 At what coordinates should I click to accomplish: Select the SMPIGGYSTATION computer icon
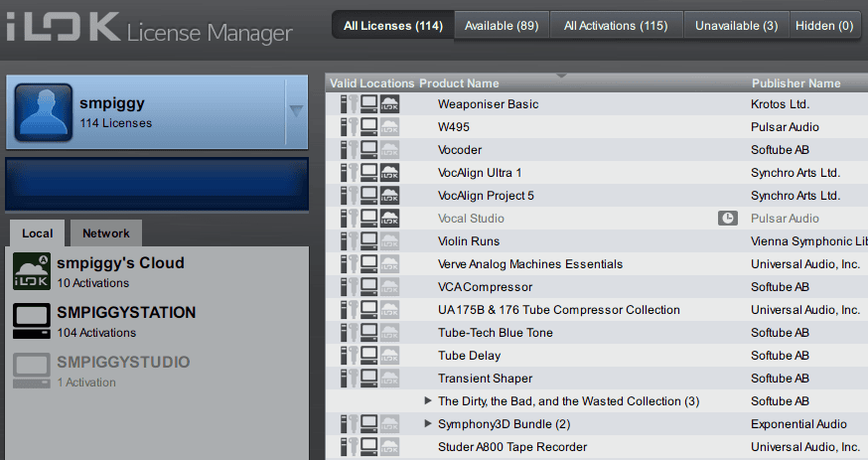coord(30,321)
